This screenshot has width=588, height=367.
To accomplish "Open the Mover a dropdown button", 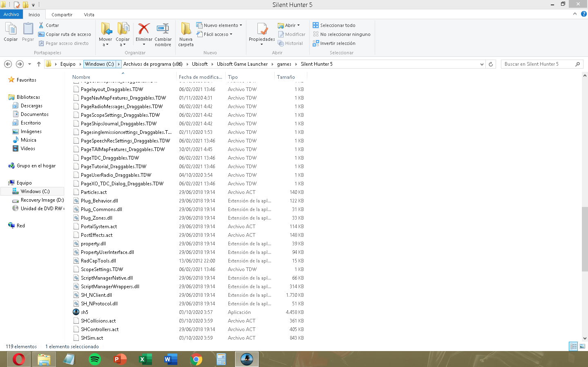I will coord(105,35).
